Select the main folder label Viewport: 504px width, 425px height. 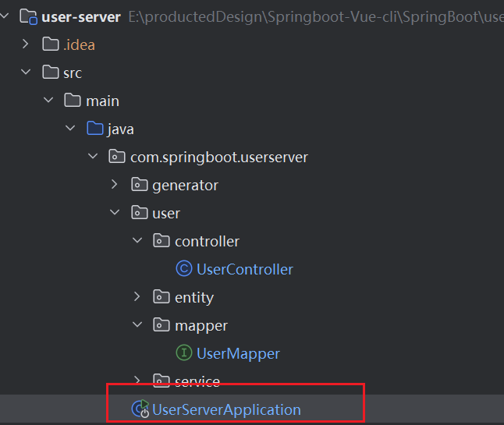(x=102, y=101)
